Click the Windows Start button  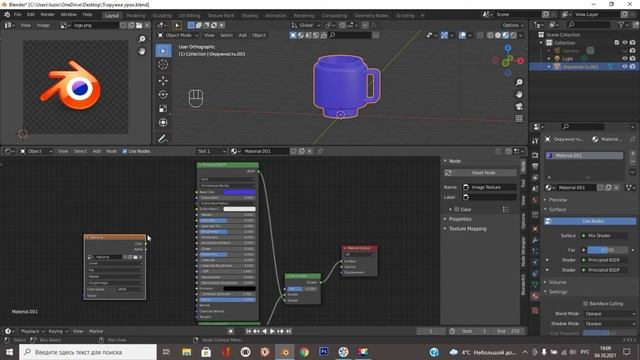pyautogui.click(x=9, y=352)
